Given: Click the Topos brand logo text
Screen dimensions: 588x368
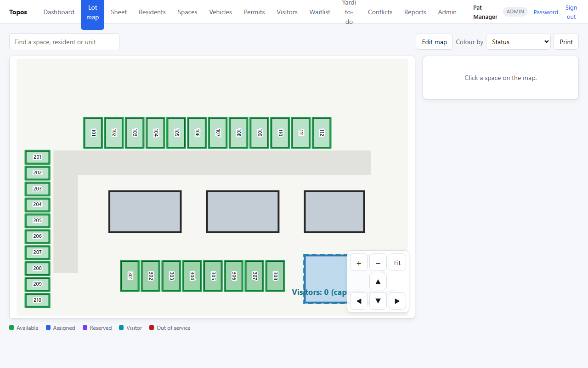Looking at the screenshot, I should (x=18, y=12).
